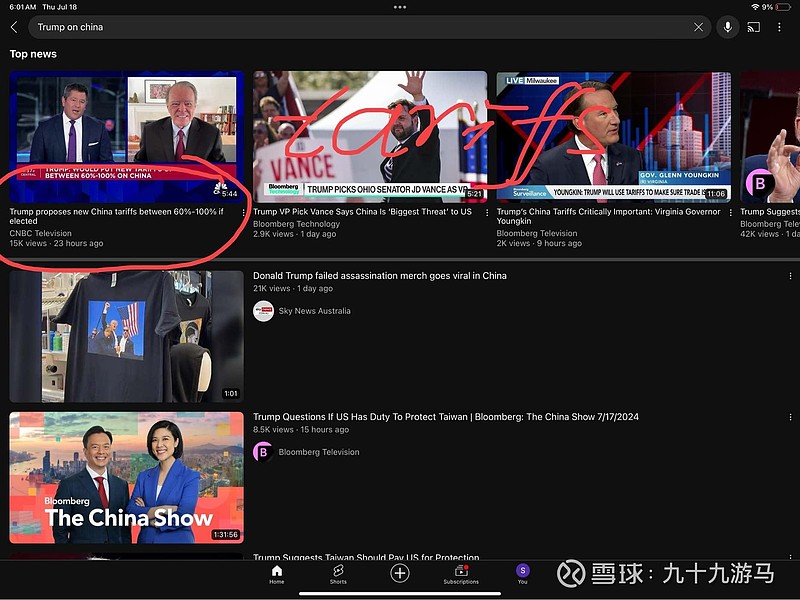Select 'Bloomberg Television' name under China Show
The height and width of the screenshot is (600, 800).
(x=319, y=452)
